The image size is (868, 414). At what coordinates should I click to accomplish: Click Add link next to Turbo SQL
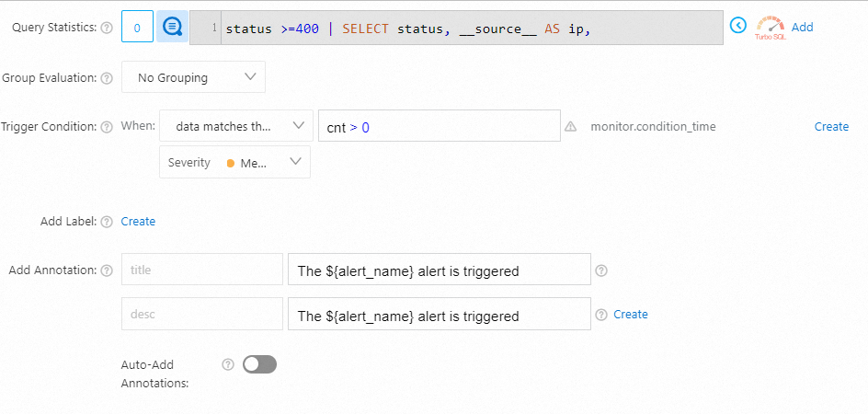pos(802,27)
